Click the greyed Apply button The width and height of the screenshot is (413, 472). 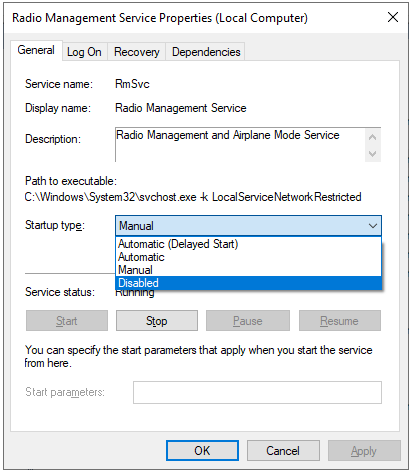tap(364, 451)
